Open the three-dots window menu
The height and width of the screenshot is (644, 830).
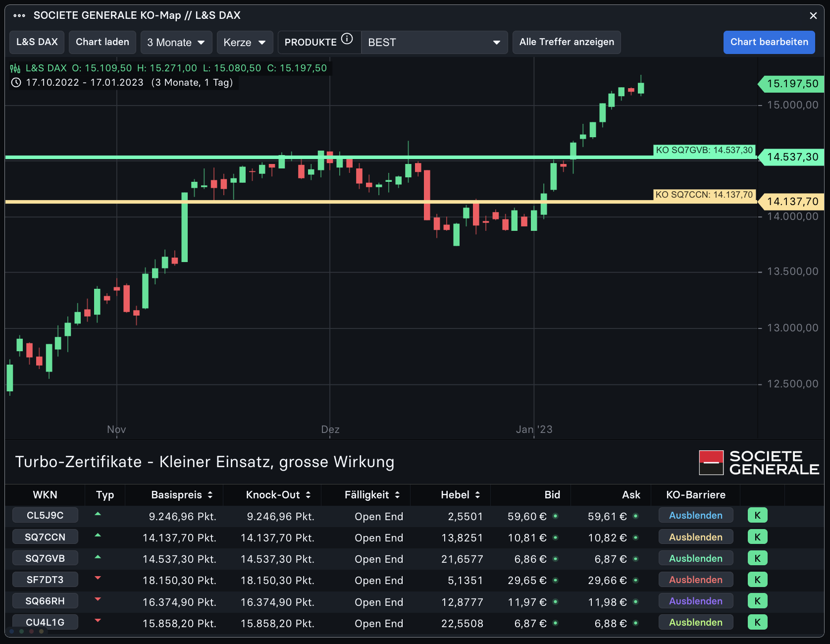19,15
